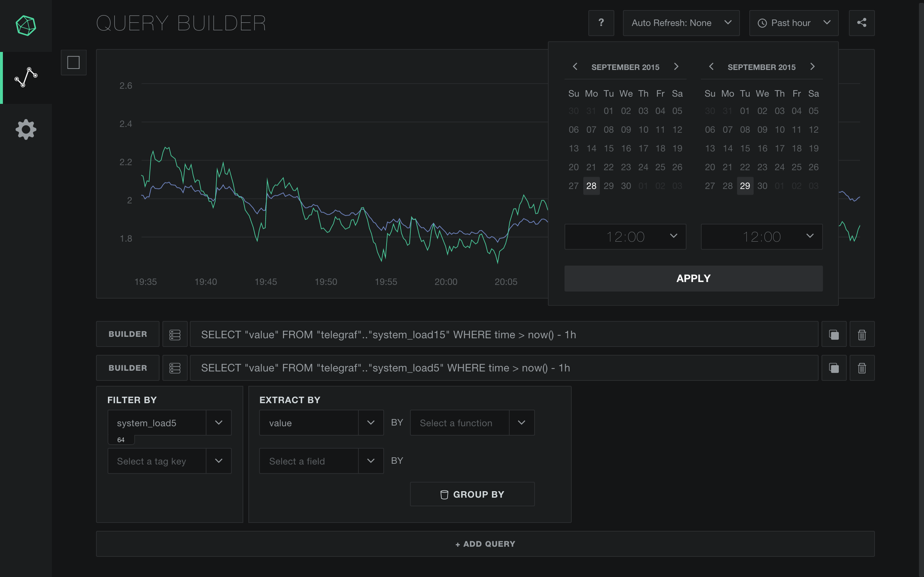The width and height of the screenshot is (924, 577).
Task: Expand the Select a tag key dropdown
Action: (169, 461)
